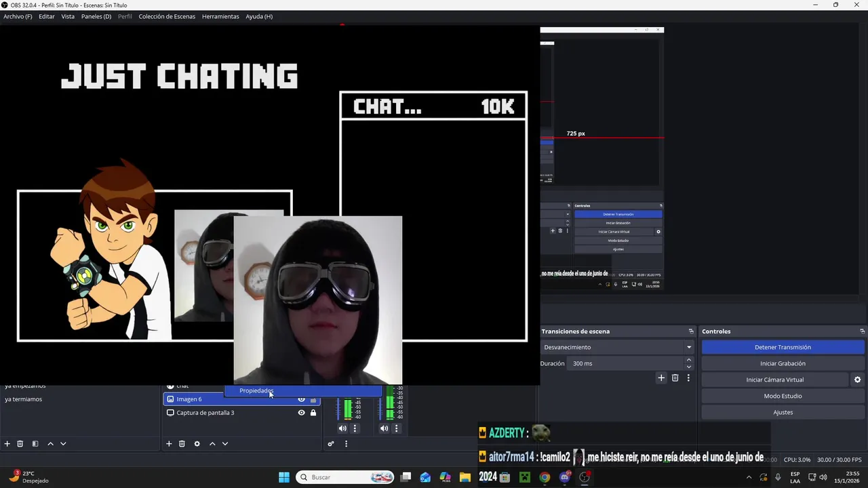Add a new source with plus icon
This screenshot has height=488, width=868.
click(169, 444)
